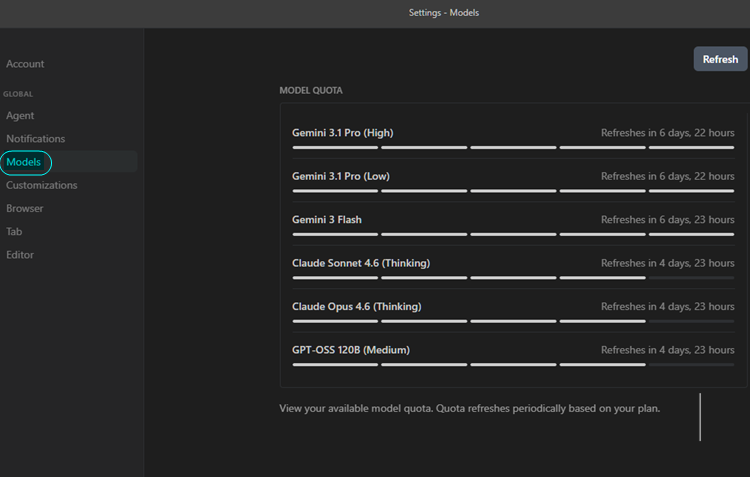Navigate to the Editor settings section
750x477 pixels.
pyautogui.click(x=20, y=255)
